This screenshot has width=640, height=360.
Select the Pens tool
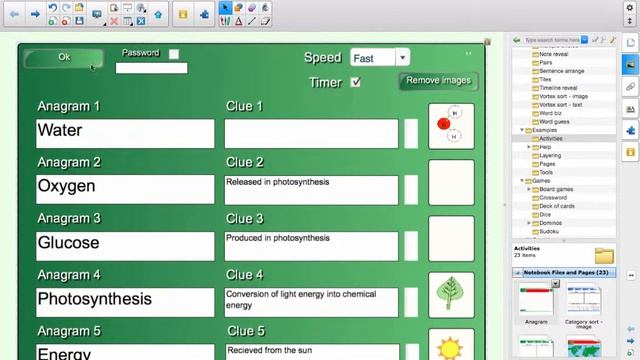[x=225, y=21]
